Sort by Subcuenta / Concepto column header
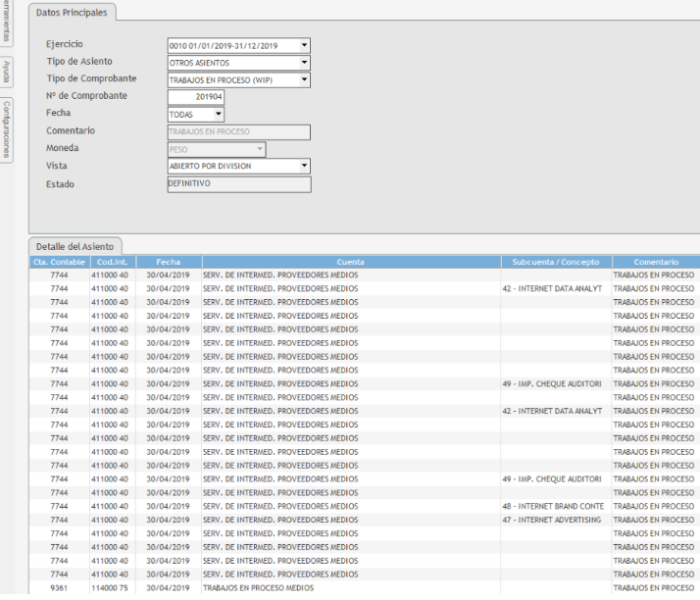The image size is (700, 600). [556, 263]
